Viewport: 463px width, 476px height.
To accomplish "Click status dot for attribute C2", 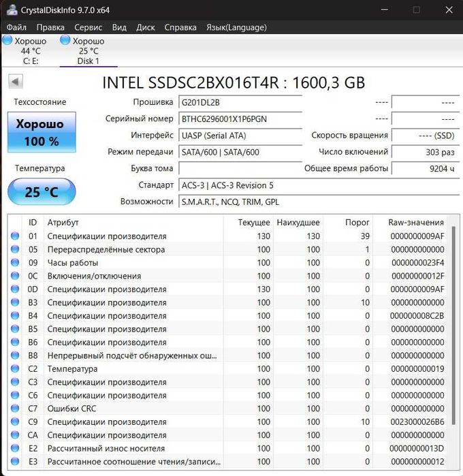I will pos(15,368).
